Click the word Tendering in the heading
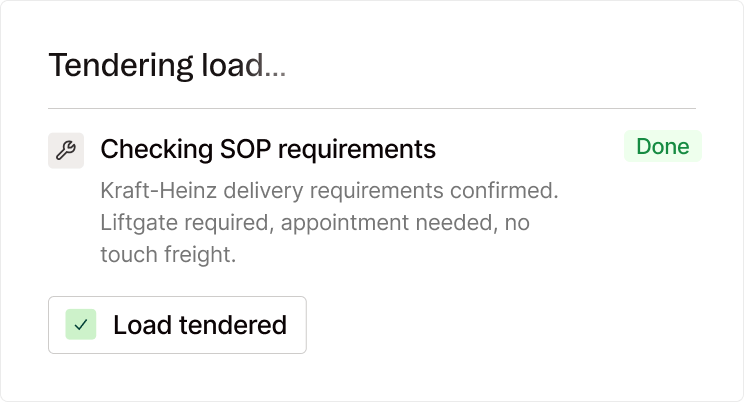This screenshot has height=402, width=744. 121,65
